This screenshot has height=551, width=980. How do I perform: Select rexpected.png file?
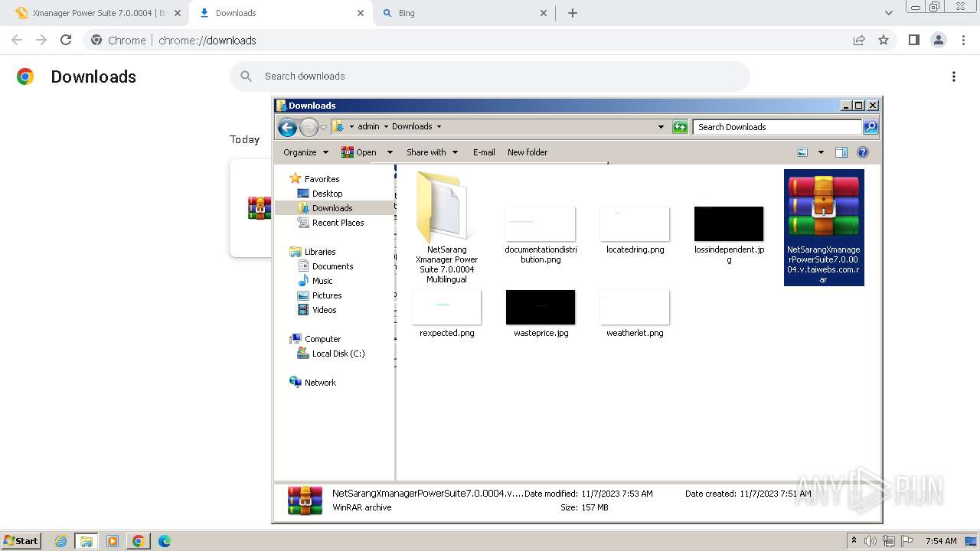(x=446, y=314)
